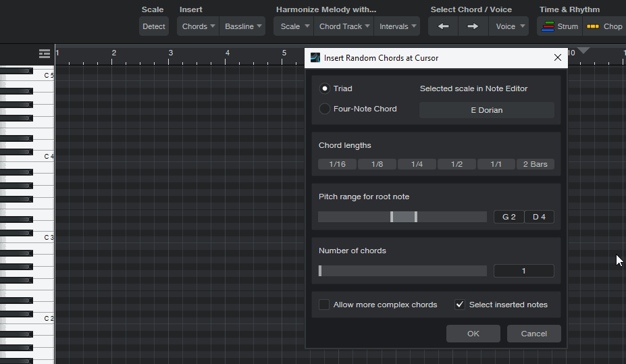Click the Number of chords slider
Viewport: 626px width, 364px height.
coord(402,271)
